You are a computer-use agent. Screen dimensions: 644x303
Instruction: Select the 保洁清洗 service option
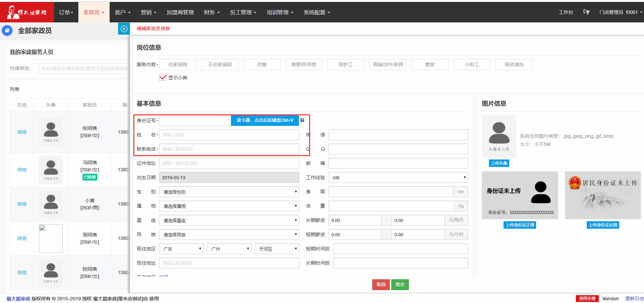click(x=514, y=64)
